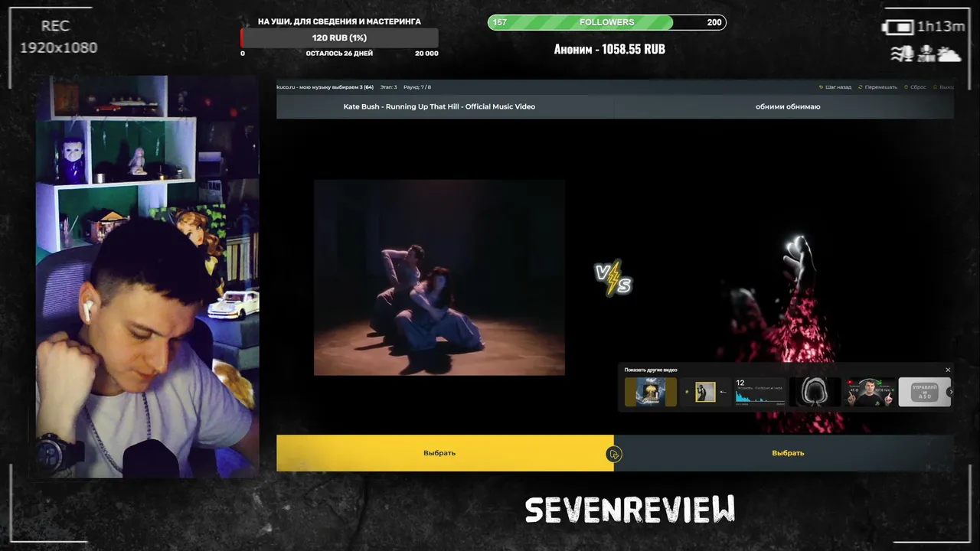
Task: Click the ОСТАЛОСЬ 26 ДНЕЙ label
Action: [x=339, y=54]
